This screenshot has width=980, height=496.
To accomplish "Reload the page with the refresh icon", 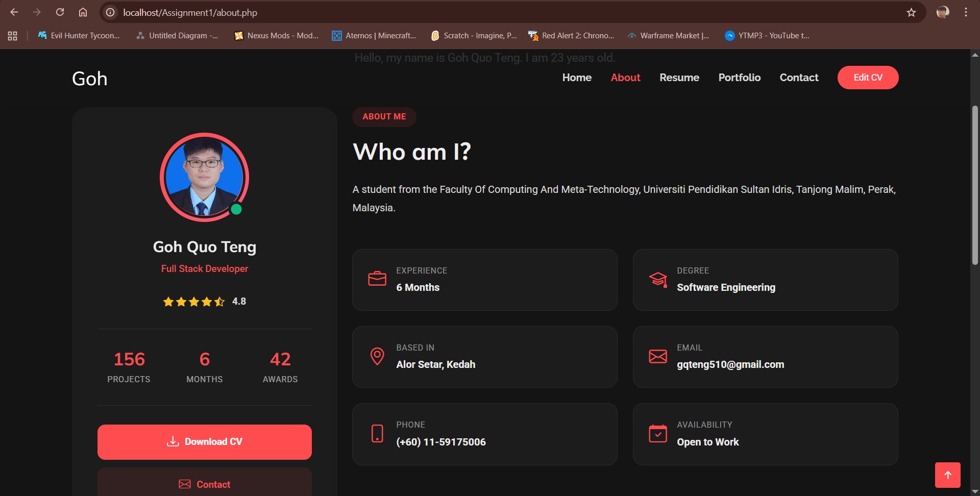I will point(60,12).
